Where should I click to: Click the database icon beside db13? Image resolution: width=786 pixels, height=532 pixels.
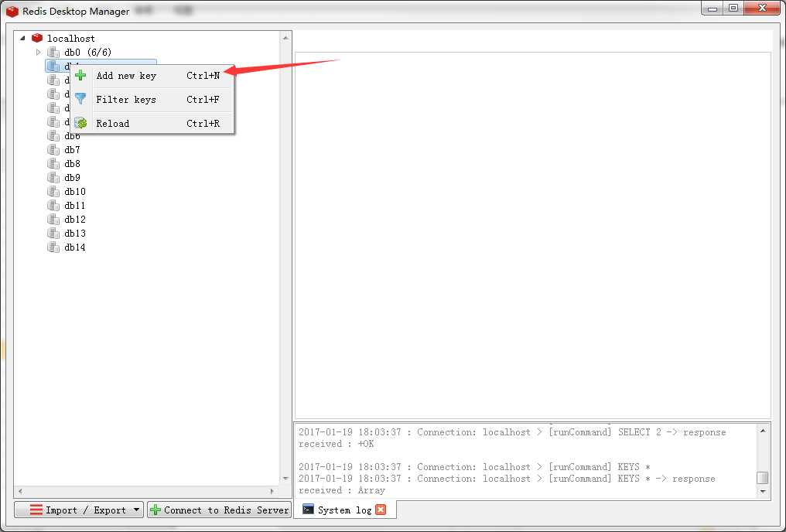click(x=53, y=234)
